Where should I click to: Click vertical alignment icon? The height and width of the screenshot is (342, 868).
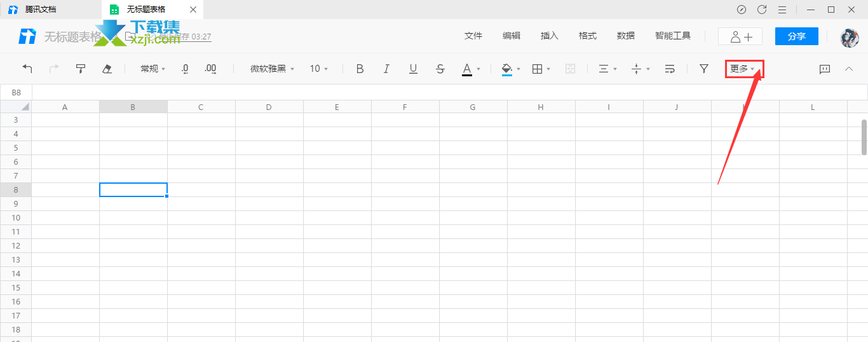tap(637, 69)
